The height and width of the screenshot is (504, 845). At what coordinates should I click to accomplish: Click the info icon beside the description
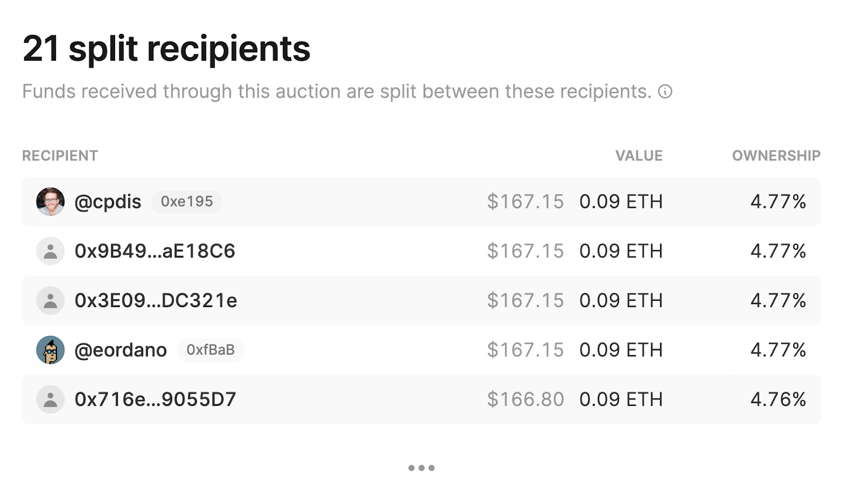[665, 92]
